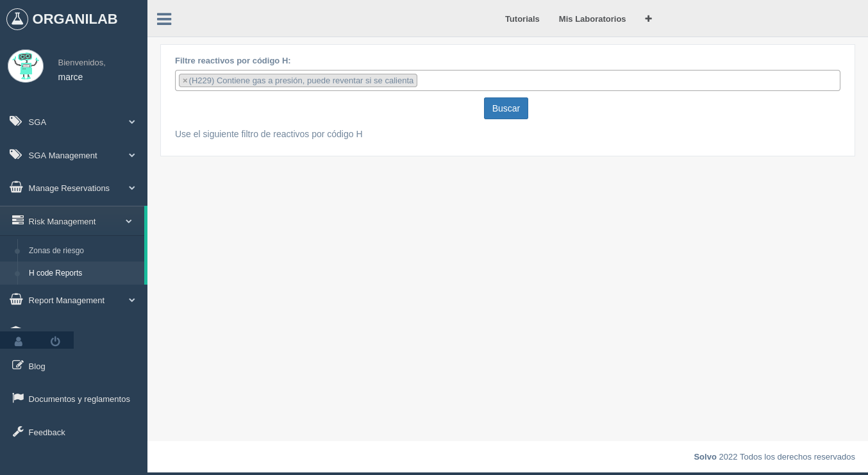Remove the H229 filter chip with its ×

click(x=185, y=80)
